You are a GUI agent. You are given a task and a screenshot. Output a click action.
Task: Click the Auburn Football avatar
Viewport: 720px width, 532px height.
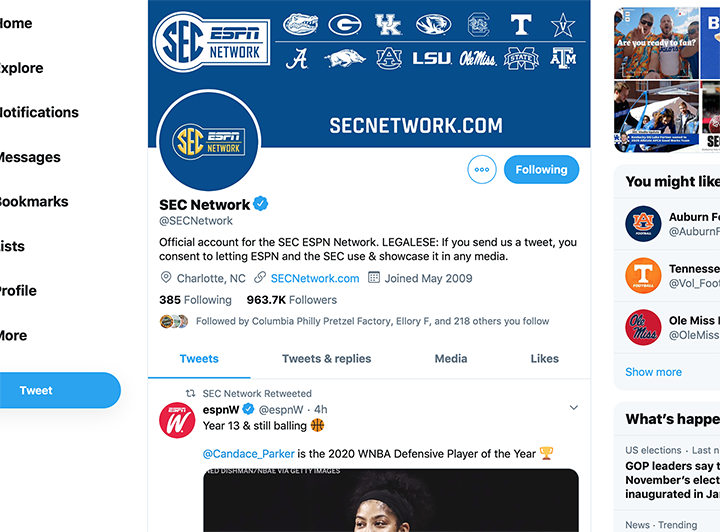pos(643,224)
